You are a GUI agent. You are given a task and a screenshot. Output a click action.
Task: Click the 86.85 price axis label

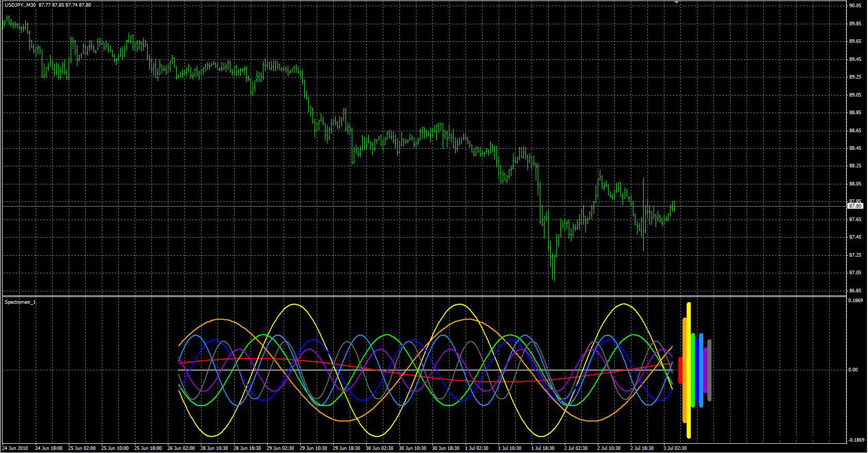(x=855, y=291)
